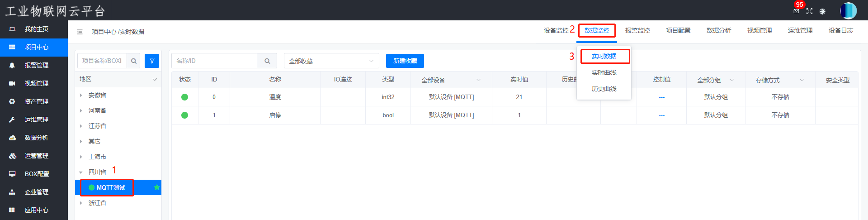Select 历史曲线 from the dropdown menu
868x220 pixels.
[604, 89]
